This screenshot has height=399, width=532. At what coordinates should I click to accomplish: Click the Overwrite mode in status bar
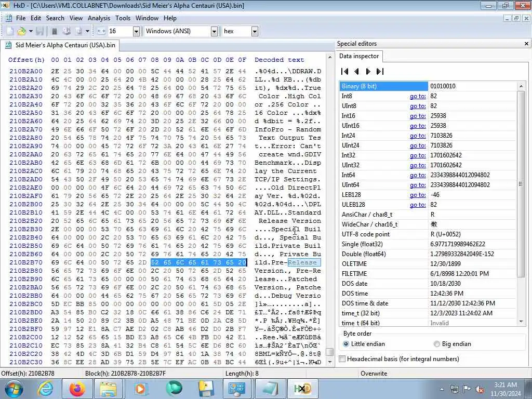[374, 373]
